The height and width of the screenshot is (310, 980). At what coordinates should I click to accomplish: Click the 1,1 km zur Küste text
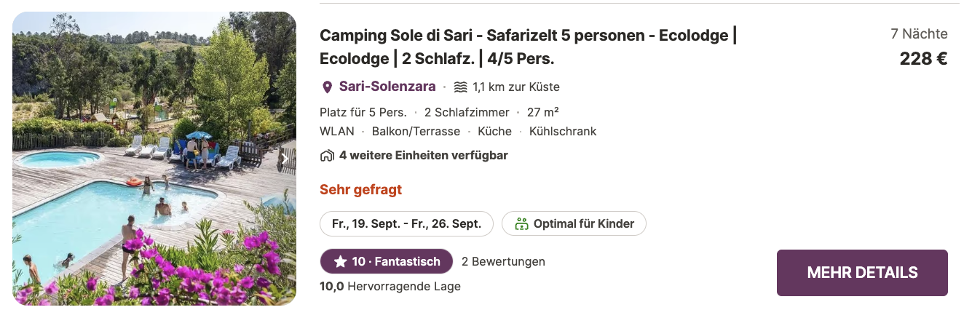pyautogui.click(x=515, y=87)
